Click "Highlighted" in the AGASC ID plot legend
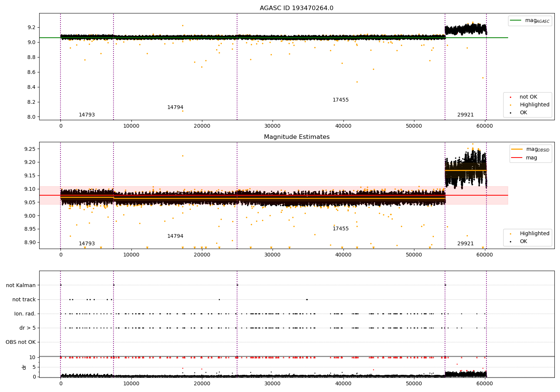 coord(535,105)
